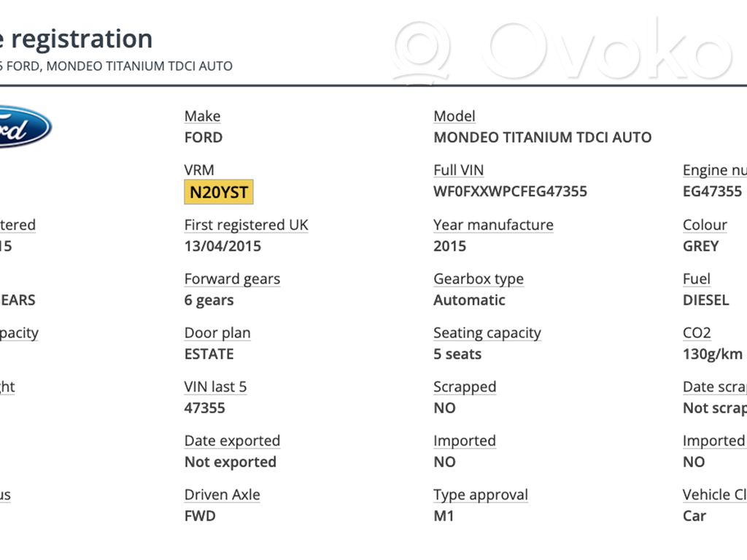
Task: Open the Date exported label
Action: point(232,440)
